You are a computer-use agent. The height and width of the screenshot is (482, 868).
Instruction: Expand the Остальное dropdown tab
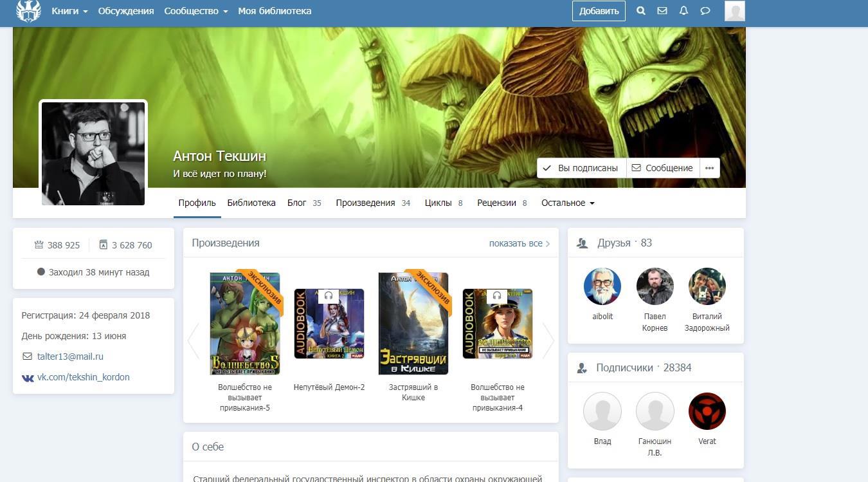(568, 203)
